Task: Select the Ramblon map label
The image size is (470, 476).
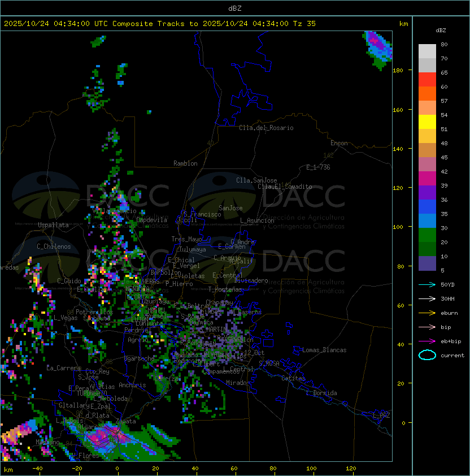Action: (185, 163)
